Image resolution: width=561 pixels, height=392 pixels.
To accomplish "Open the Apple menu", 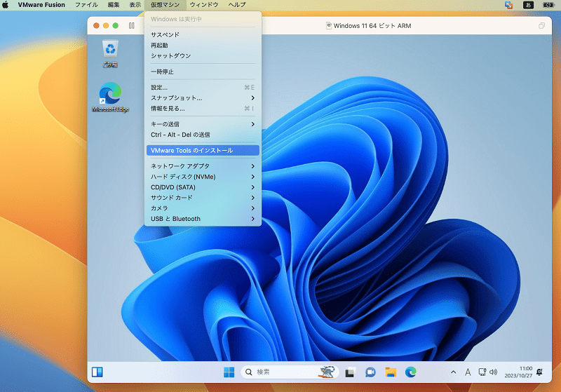I will pyautogui.click(x=6, y=5).
